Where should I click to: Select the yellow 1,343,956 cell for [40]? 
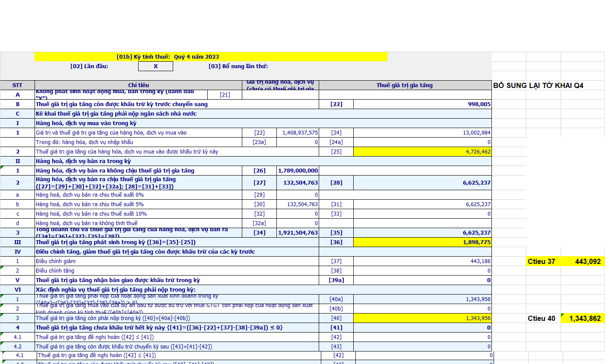click(422, 318)
